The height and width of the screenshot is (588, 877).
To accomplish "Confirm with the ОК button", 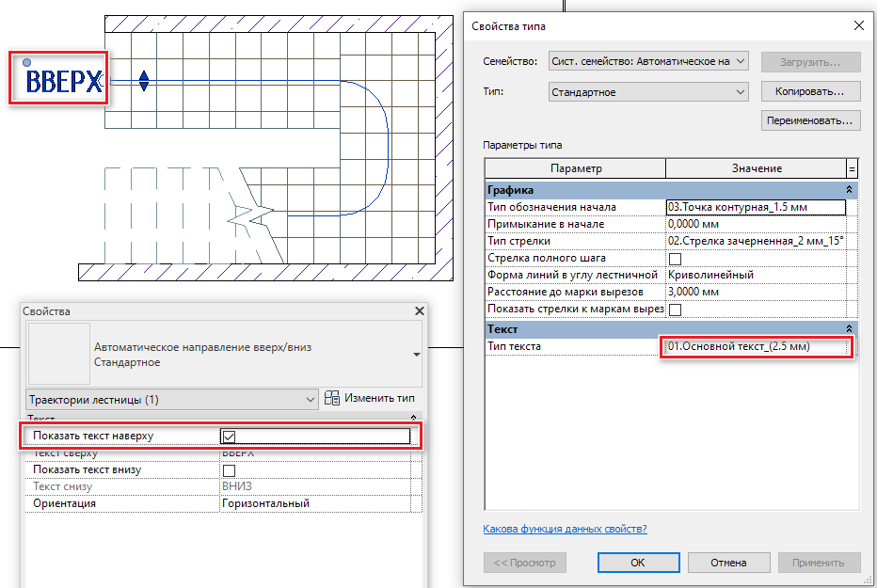I will click(x=638, y=563).
